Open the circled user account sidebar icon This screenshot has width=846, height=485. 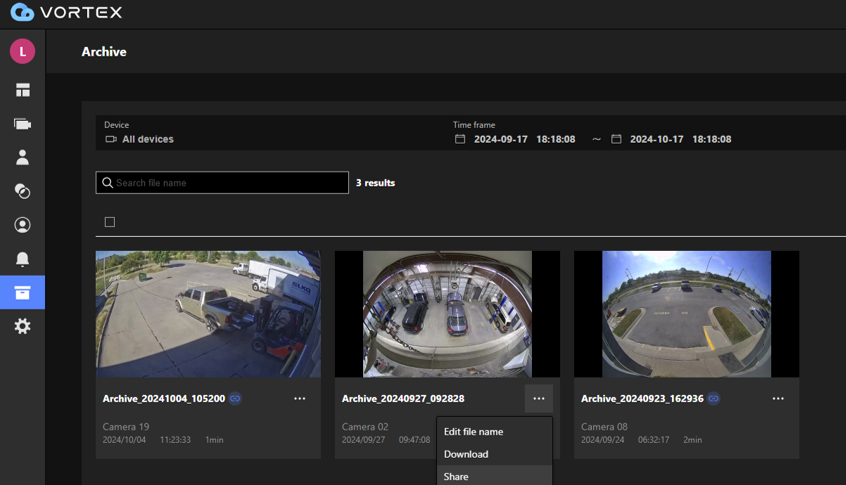[22, 225]
